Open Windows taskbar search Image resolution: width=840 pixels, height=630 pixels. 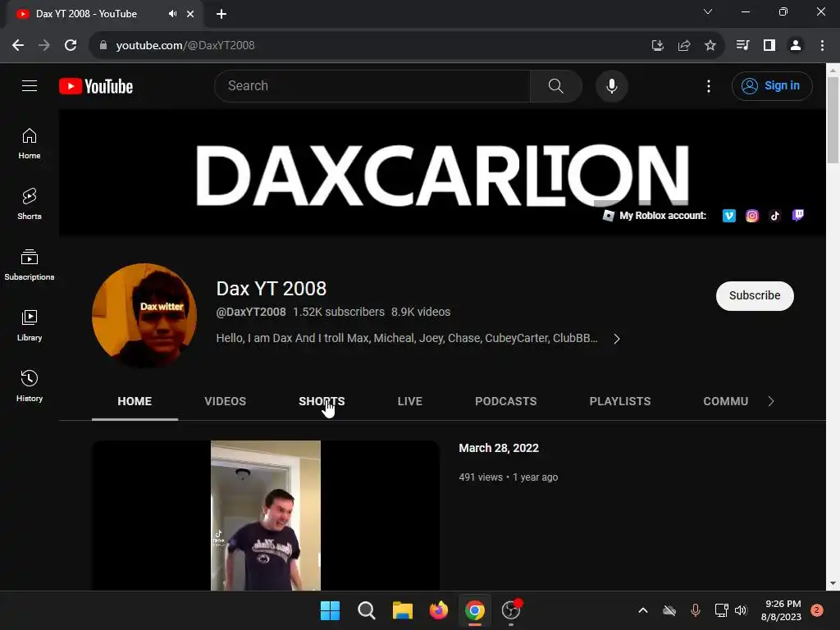coord(367,610)
